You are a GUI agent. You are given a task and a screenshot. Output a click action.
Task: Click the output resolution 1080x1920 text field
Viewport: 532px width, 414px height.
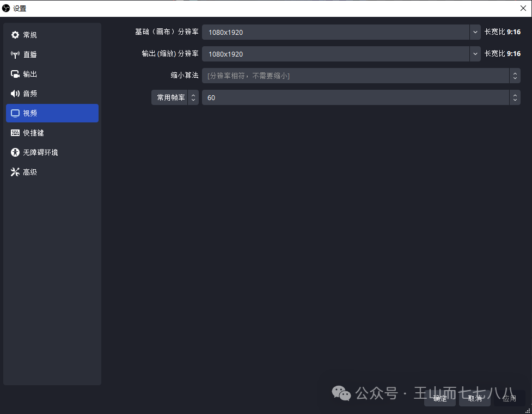[x=335, y=54]
